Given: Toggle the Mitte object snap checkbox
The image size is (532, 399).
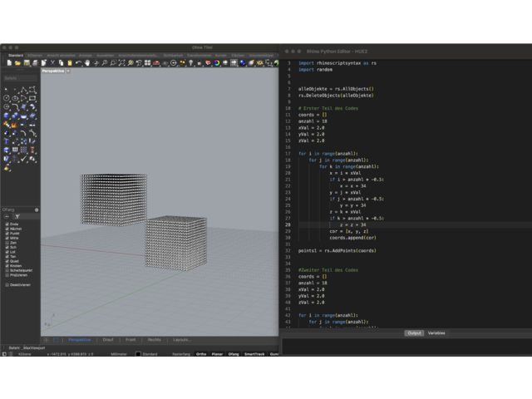Looking at the screenshot, I should coord(7,239).
